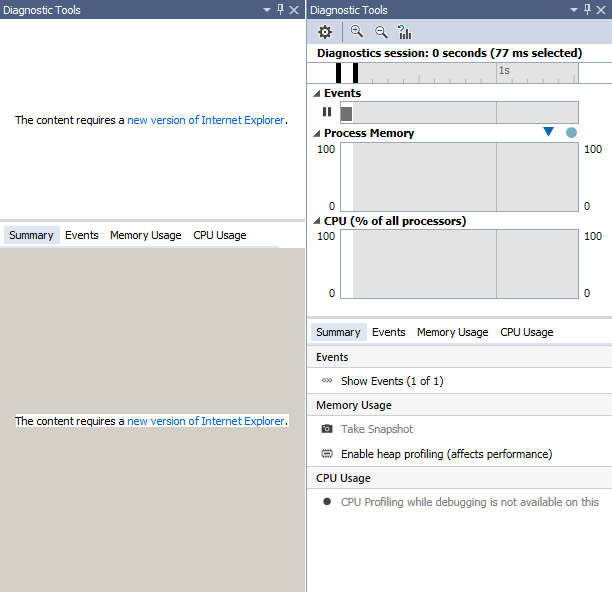Image resolution: width=612 pixels, height=592 pixels.
Task: Open the CPU Usage tab in left panel
Action: tap(219, 235)
